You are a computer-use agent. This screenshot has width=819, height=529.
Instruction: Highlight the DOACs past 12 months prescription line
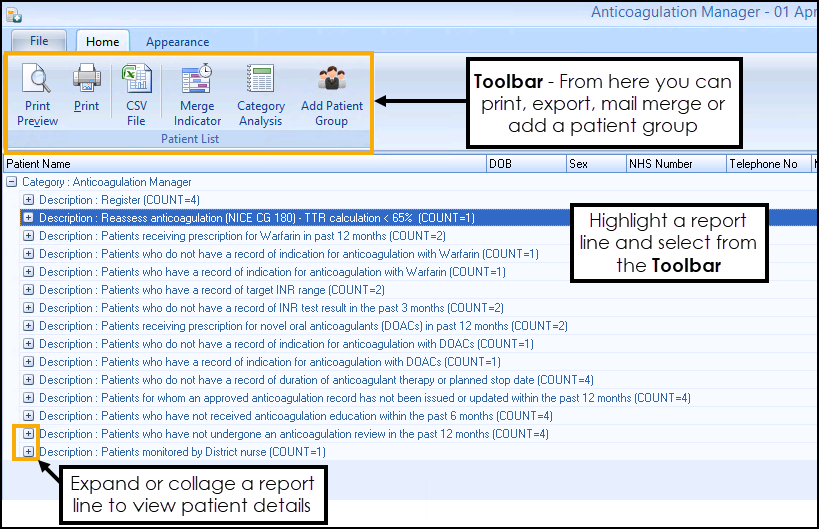click(x=302, y=326)
